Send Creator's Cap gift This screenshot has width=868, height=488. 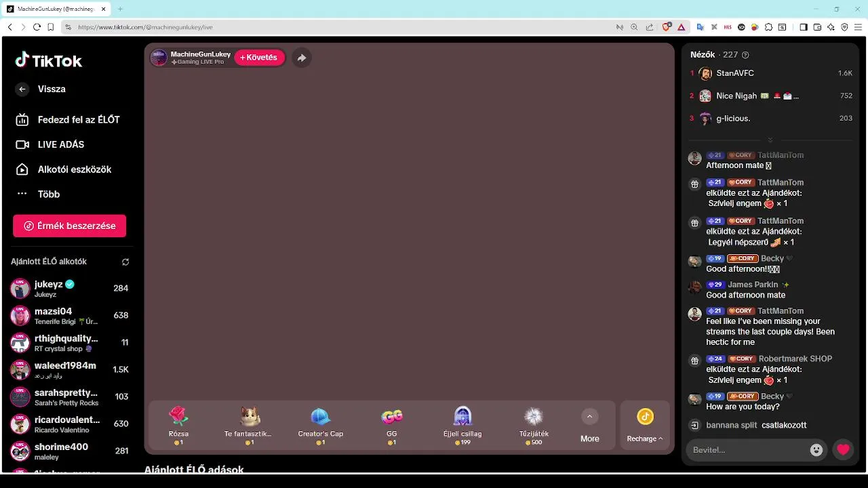tap(321, 426)
